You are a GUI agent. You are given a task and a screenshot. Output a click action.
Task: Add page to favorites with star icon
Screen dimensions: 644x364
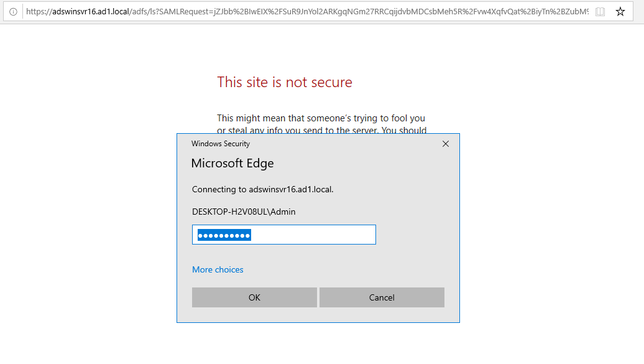click(620, 12)
